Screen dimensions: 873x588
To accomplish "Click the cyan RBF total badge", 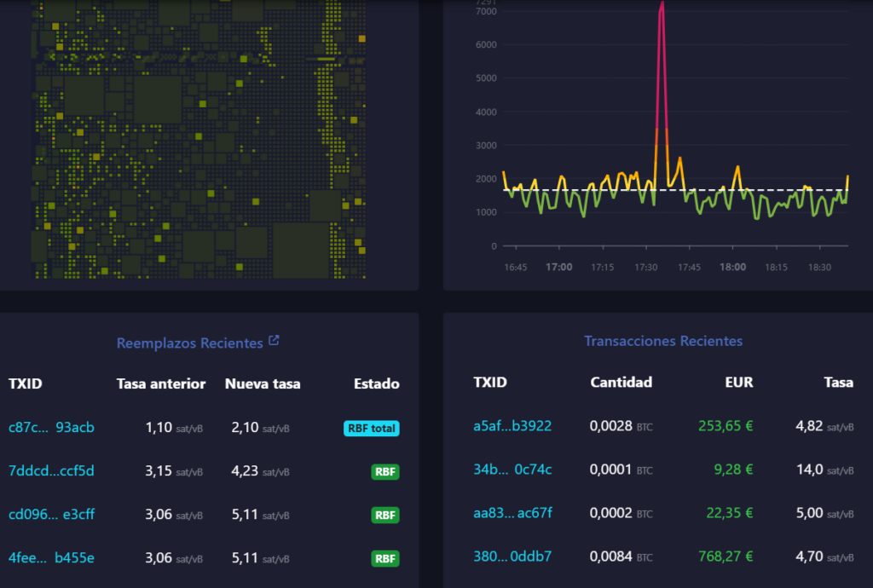I will click(x=372, y=429).
